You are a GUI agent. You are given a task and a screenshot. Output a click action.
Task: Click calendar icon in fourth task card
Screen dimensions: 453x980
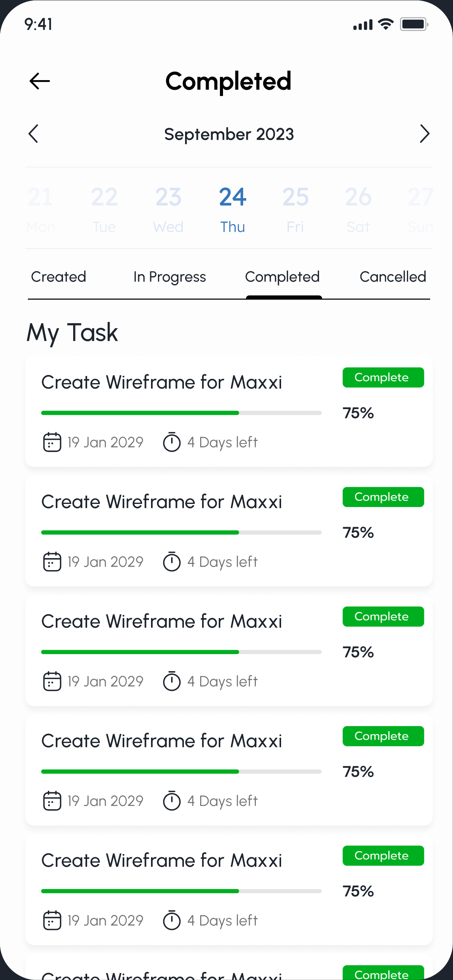(x=52, y=801)
